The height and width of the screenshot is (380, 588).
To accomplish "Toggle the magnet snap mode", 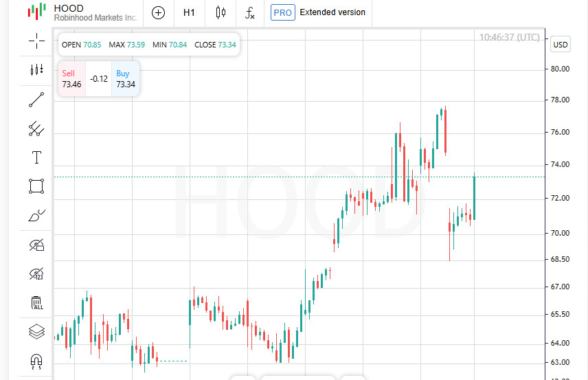I will [x=36, y=361].
